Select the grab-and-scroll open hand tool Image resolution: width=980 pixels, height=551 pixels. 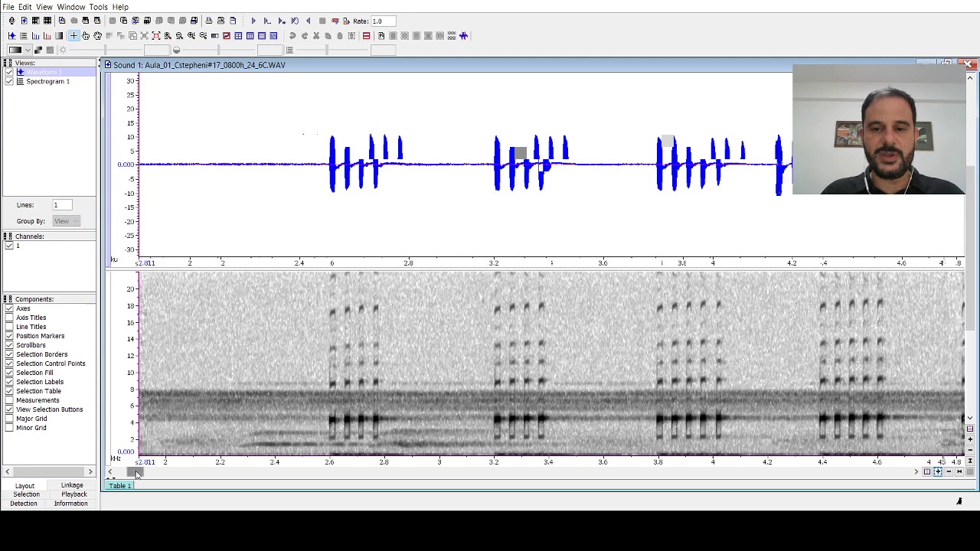pos(97,36)
